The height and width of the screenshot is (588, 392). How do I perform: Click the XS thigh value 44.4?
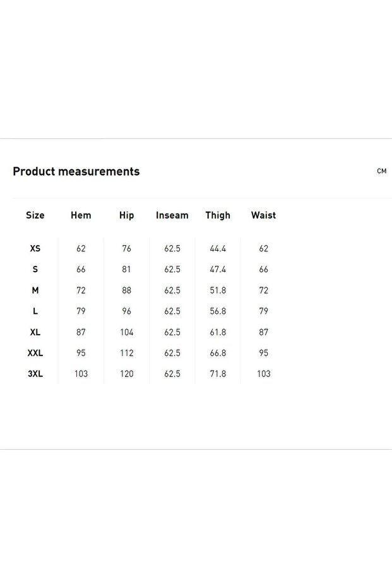coord(218,249)
